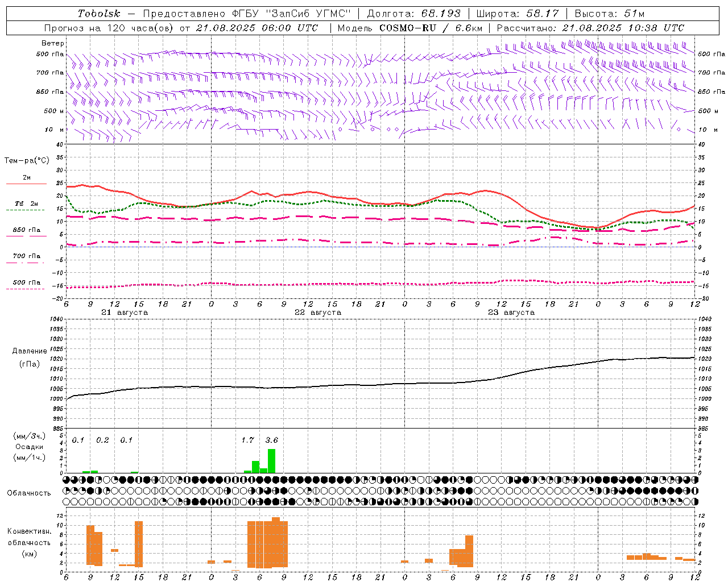This screenshot has width=728, height=582.
Task: Click the '0.2' precipitation amount value
Action: [x=102, y=440]
